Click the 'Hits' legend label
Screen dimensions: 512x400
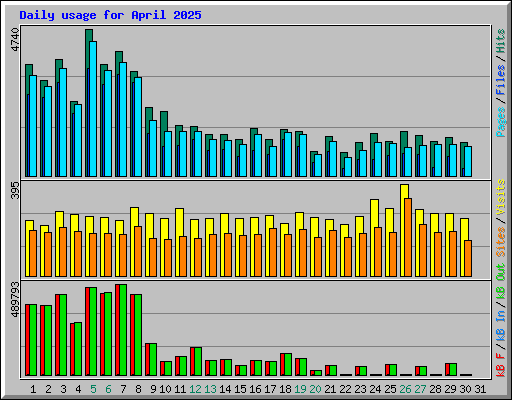pyautogui.click(x=501, y=41)
